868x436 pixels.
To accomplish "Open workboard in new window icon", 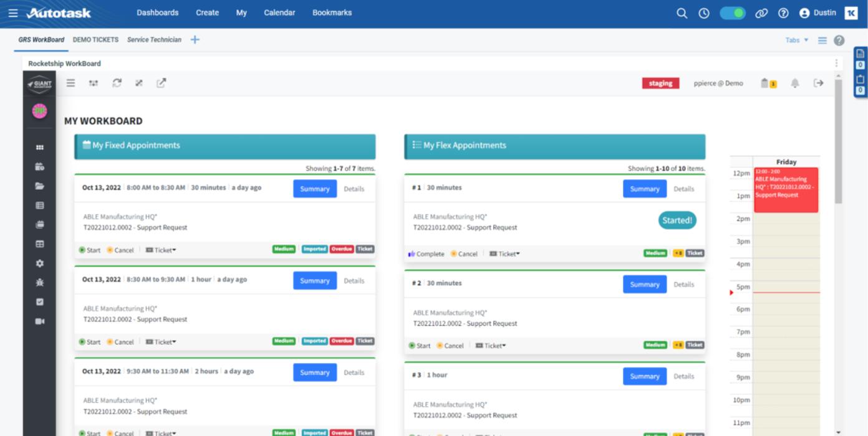I will pyautogui.click(x=161, y=83).
